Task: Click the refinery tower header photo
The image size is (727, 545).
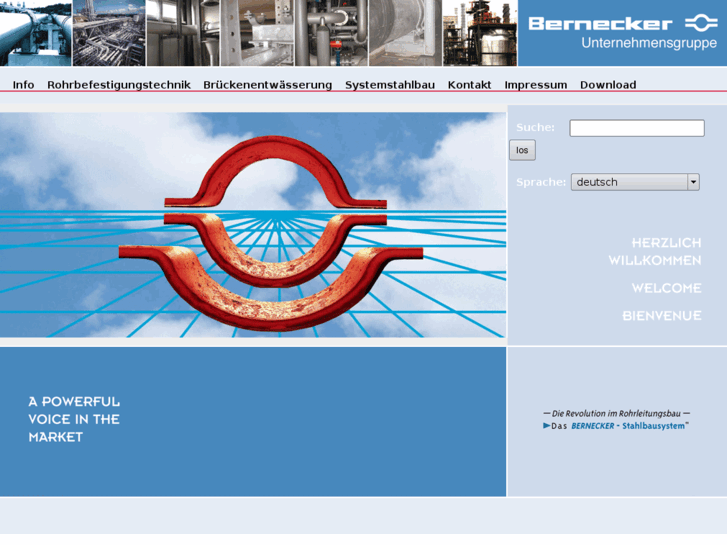Action: point(480,33)
